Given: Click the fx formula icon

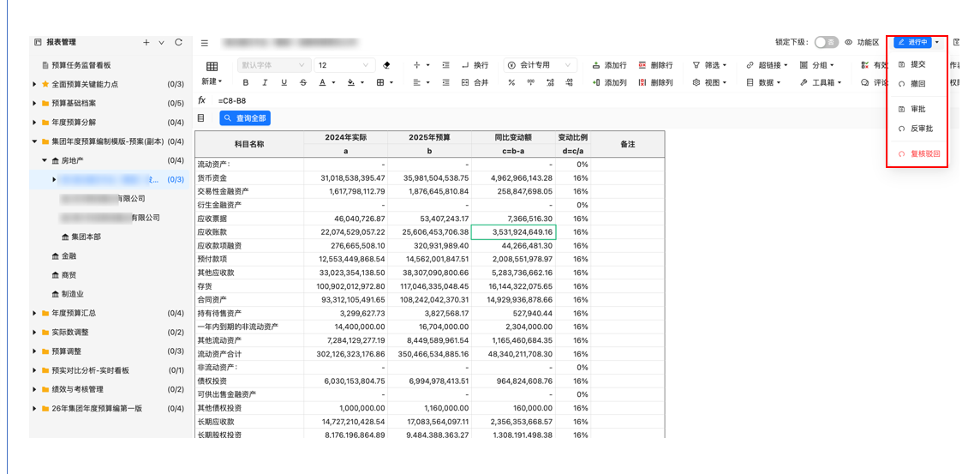Looking at the screenshot, I should (202, 100).
